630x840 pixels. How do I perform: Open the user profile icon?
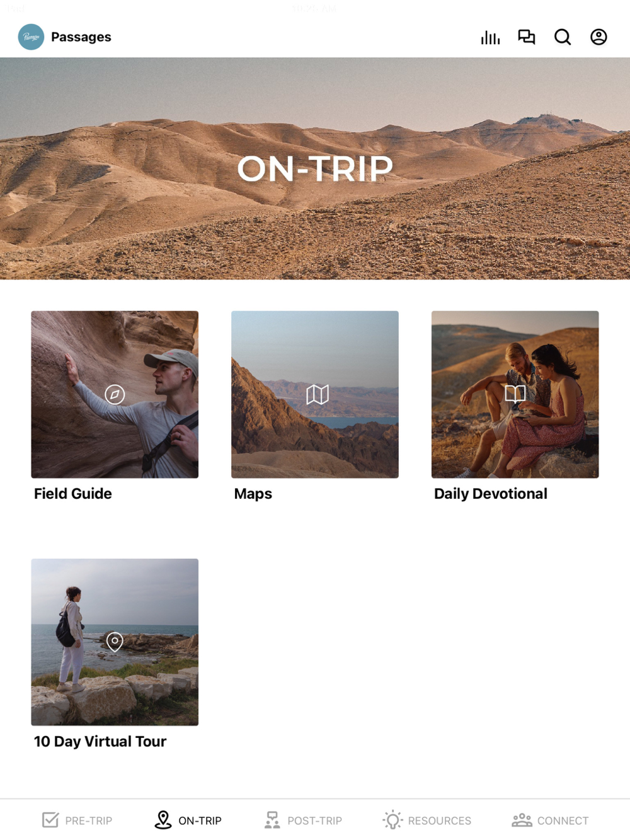pyautogui.click(x=598, y=37)
